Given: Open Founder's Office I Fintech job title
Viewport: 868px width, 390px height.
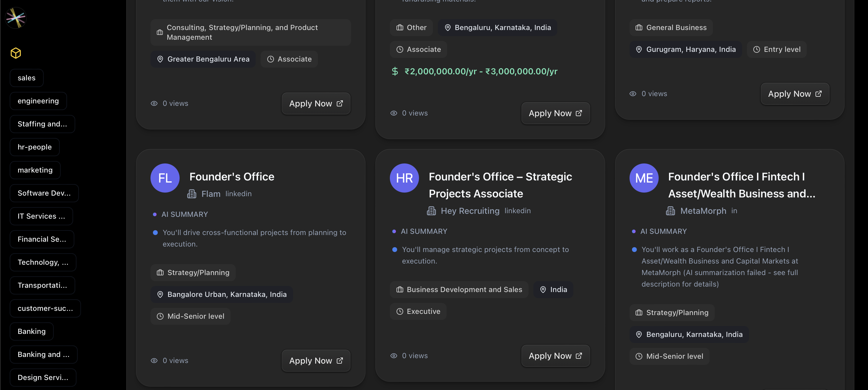Looking at the screenshot, I should point(742,185).
